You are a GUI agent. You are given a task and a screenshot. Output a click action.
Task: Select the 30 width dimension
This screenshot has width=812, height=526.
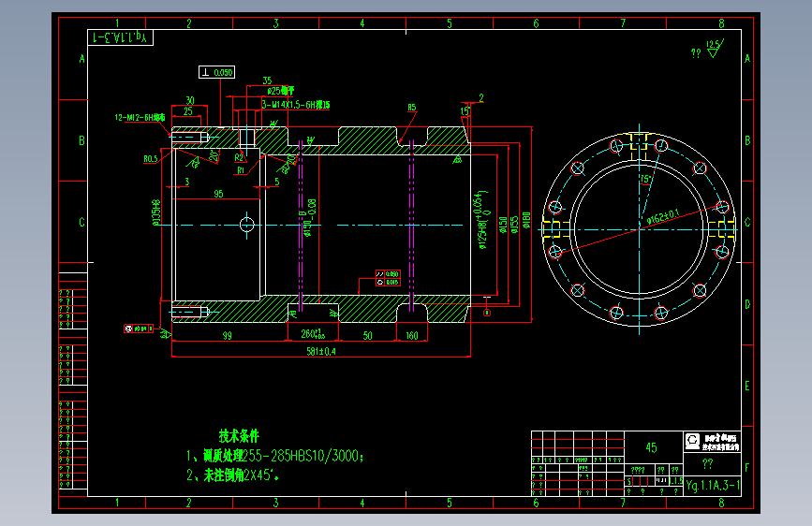190,100
